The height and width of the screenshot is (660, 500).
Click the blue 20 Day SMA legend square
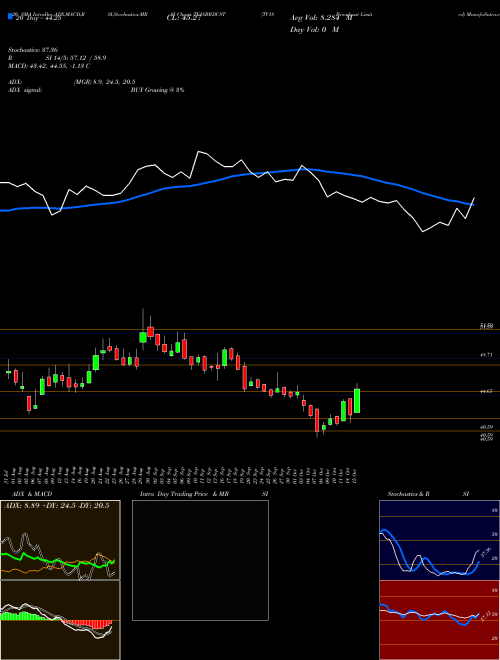coord(10,16)
